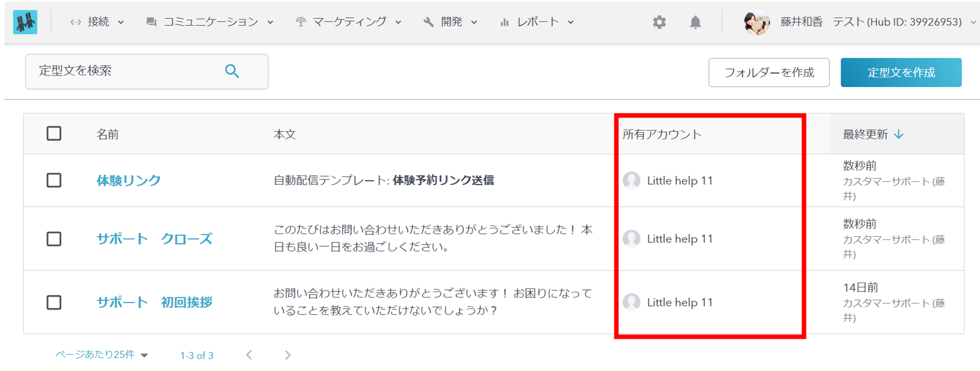Click the フォルダーを作成 button
The height and width of the screenshot is (371, 980).
tap(769, 72)
